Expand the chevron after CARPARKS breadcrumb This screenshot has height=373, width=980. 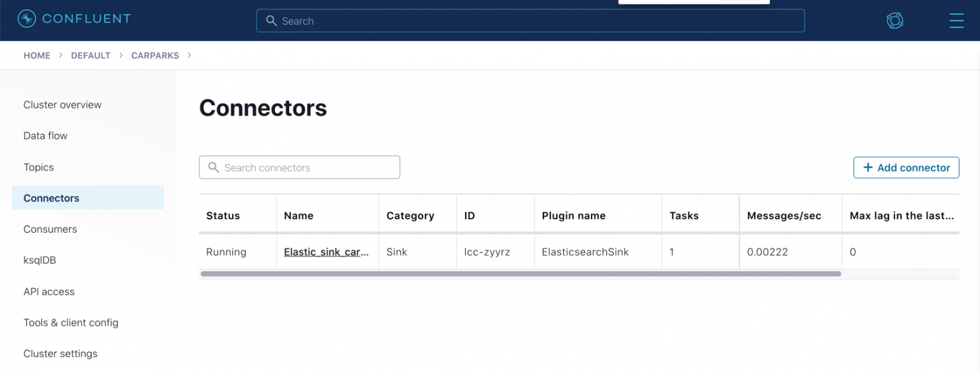click(x=189, y=55)
